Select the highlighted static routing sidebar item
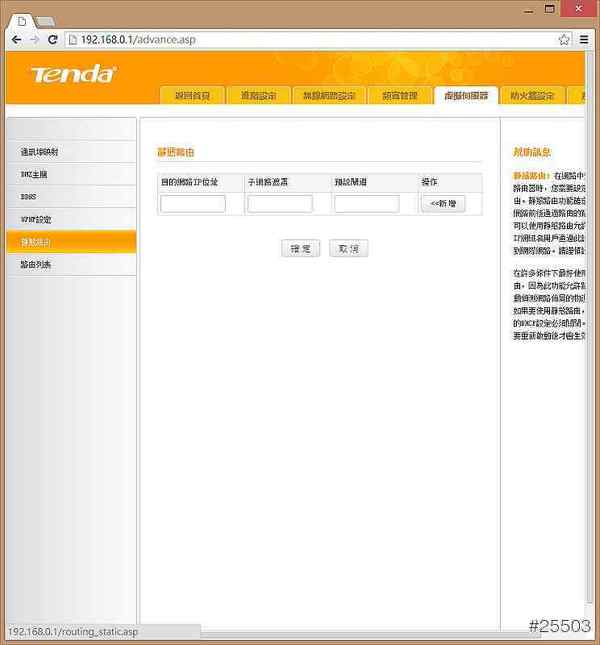The image size is (600, 645). tap(72, 242)
